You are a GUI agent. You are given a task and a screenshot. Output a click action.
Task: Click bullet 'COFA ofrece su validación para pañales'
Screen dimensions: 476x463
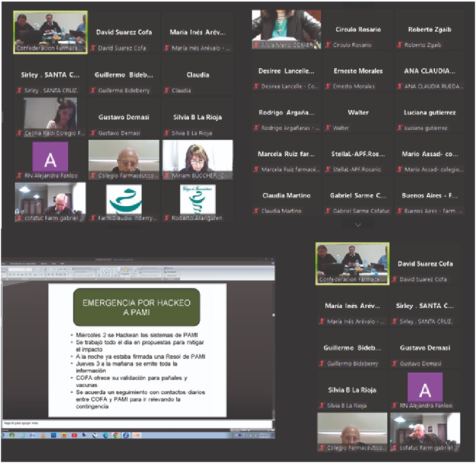[131, 381]
